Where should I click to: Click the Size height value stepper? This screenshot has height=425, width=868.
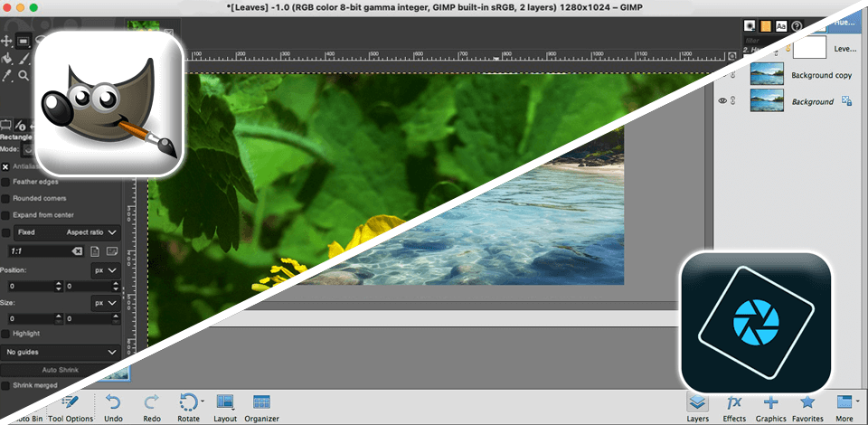point(116,319)
